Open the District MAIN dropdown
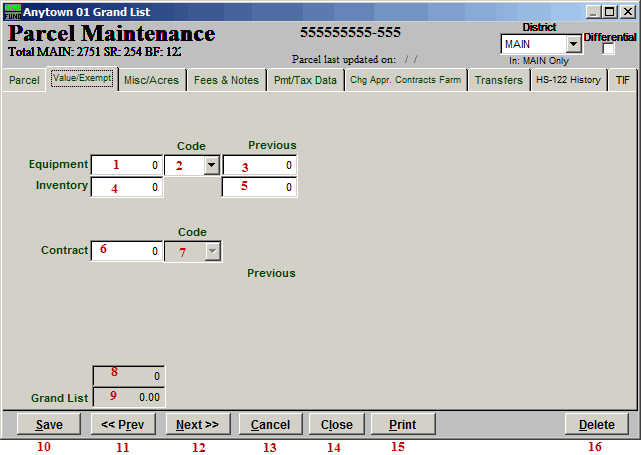The width and height of the screenshot is (641, 455). pyautogui.click(x=573, y=45)
